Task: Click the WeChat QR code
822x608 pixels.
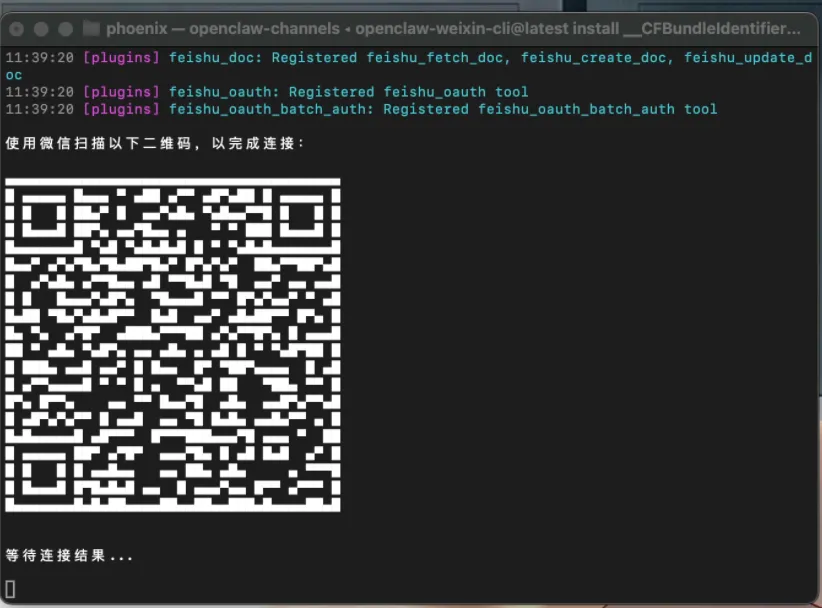Action: tap(172, 345)
